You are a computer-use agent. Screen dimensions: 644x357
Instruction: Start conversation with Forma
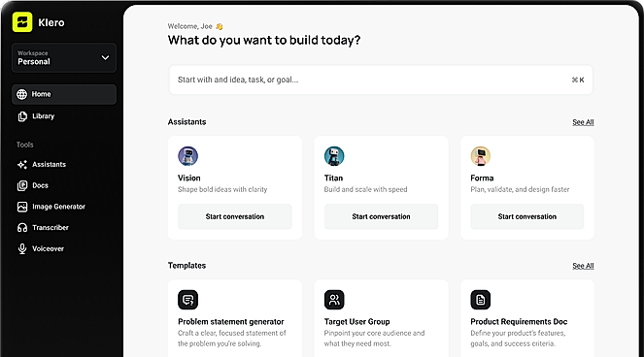[x=527, y=216]
